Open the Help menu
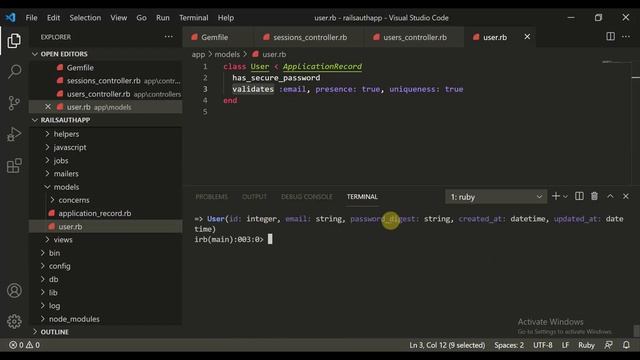 coord(225,18)
